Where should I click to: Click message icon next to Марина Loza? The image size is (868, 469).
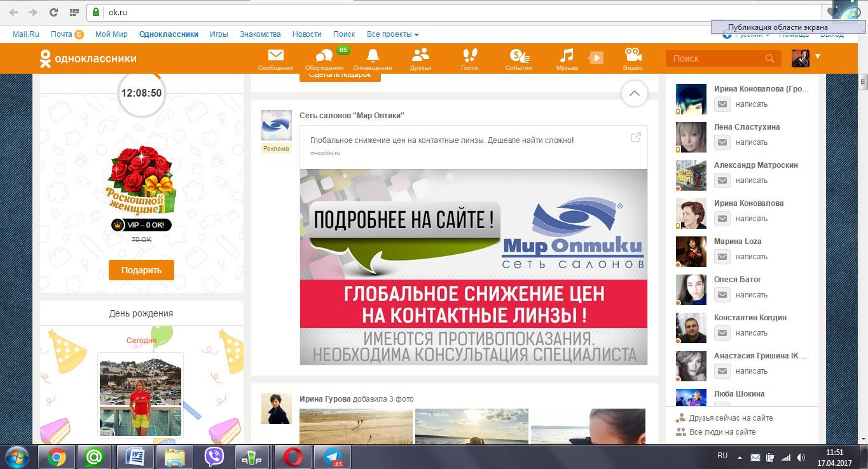click(722, 257)
